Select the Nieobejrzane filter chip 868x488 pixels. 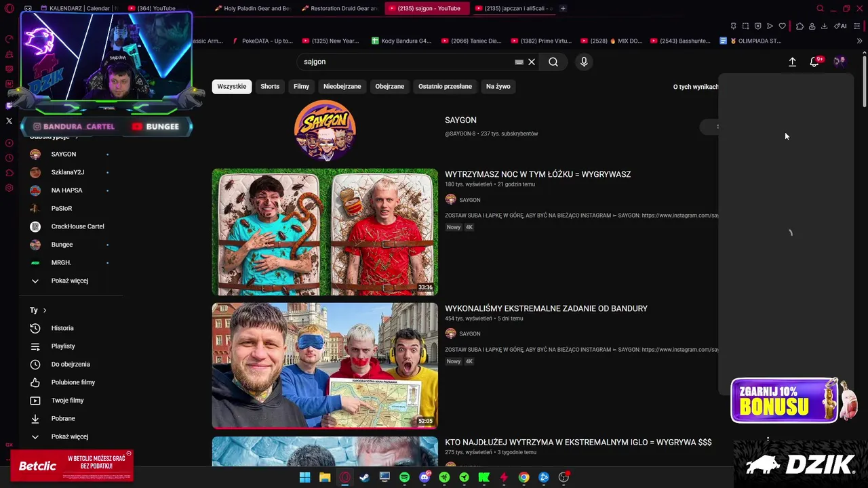(x=342, y=86)
